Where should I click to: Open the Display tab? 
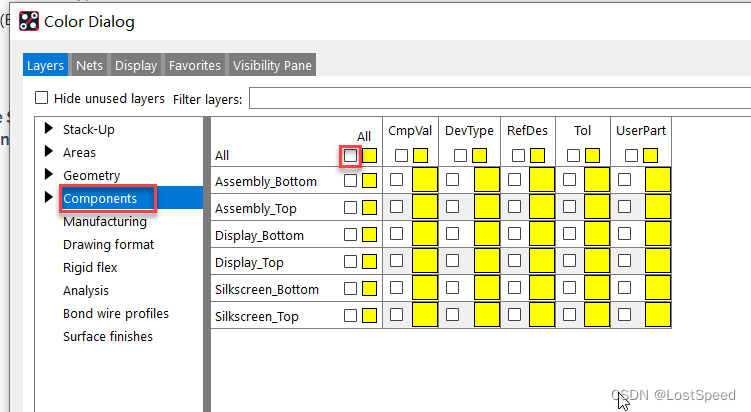[x=135, y=66]
